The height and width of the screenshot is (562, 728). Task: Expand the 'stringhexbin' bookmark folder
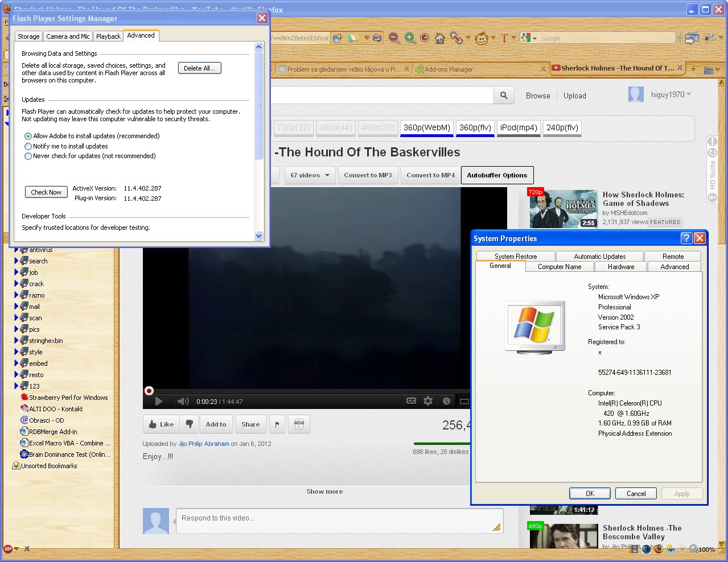pyautogui.click(x=16, y=341)
